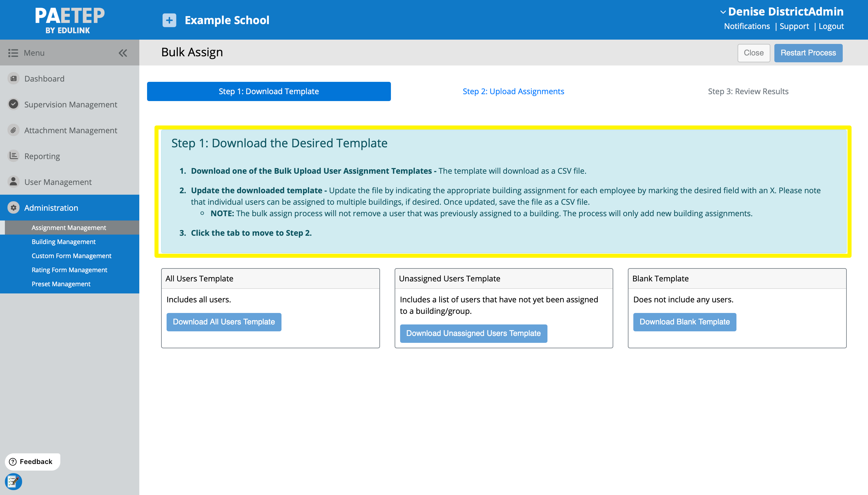The image size is (868, 495).
Task: Collapse the Administration menu section
Action: 51,208
